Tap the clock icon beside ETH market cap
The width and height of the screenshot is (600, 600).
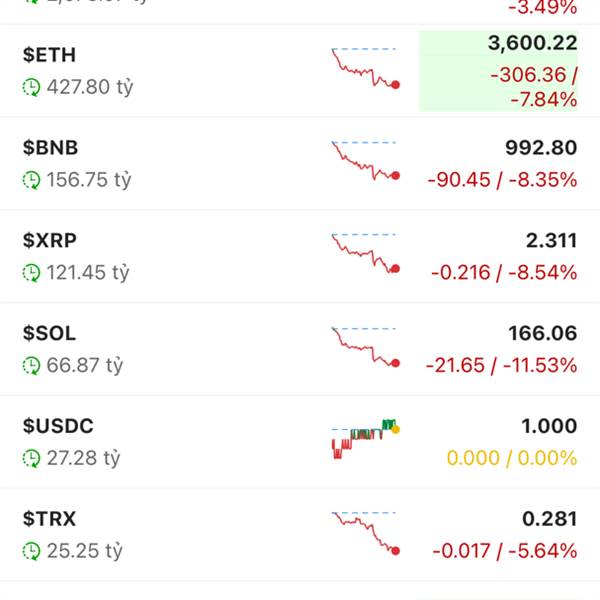32,87
